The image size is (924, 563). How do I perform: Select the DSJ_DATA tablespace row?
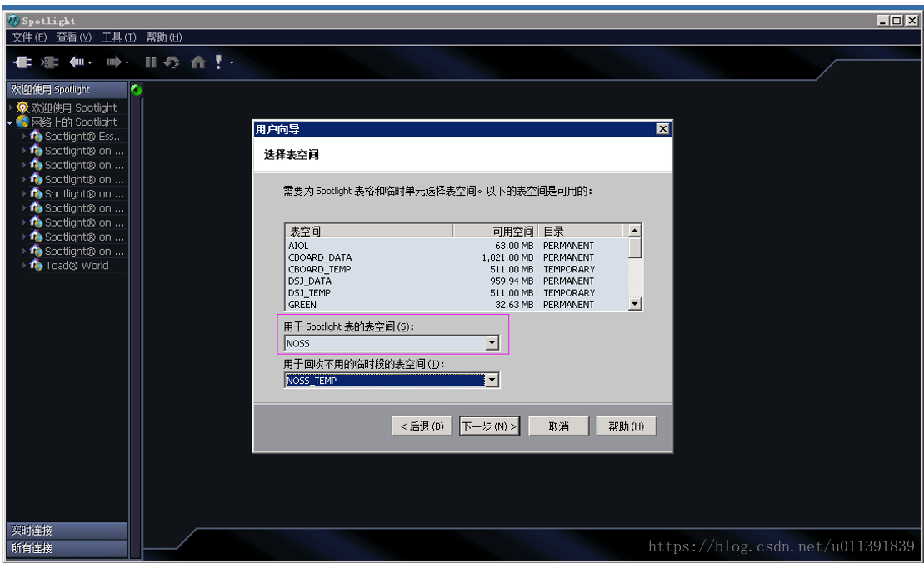457,281
